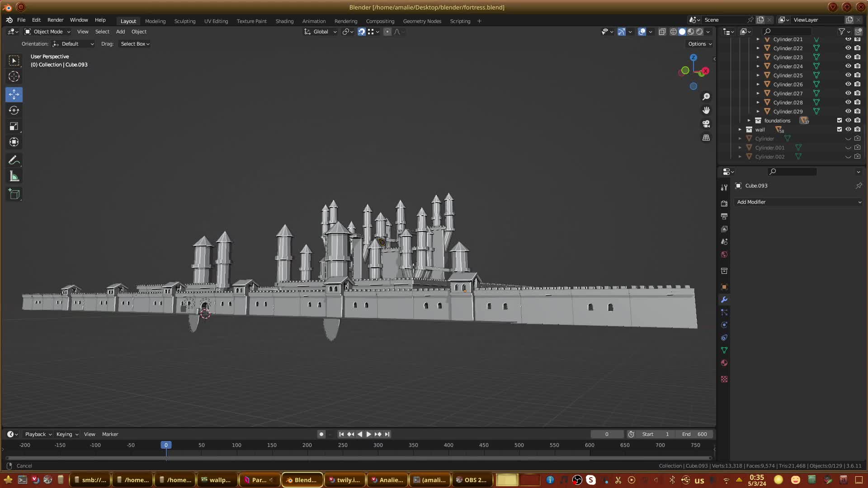Open Material properties tab icon
Screen dimensions: 868x488
pyautogui.click(x=724, y=363)
